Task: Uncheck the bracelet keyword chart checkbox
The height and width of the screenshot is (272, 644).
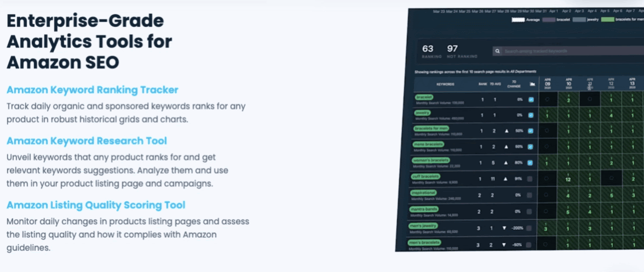Action: (531, 99)
